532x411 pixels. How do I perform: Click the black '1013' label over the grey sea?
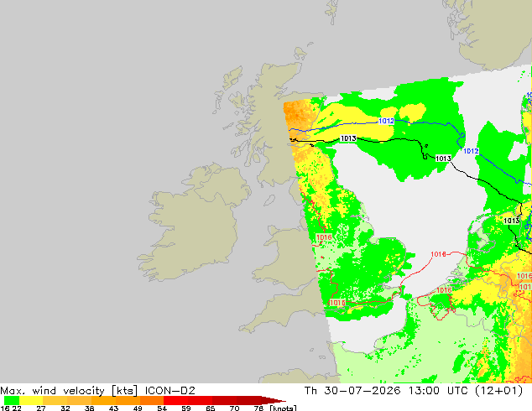[x=443, y=159]
